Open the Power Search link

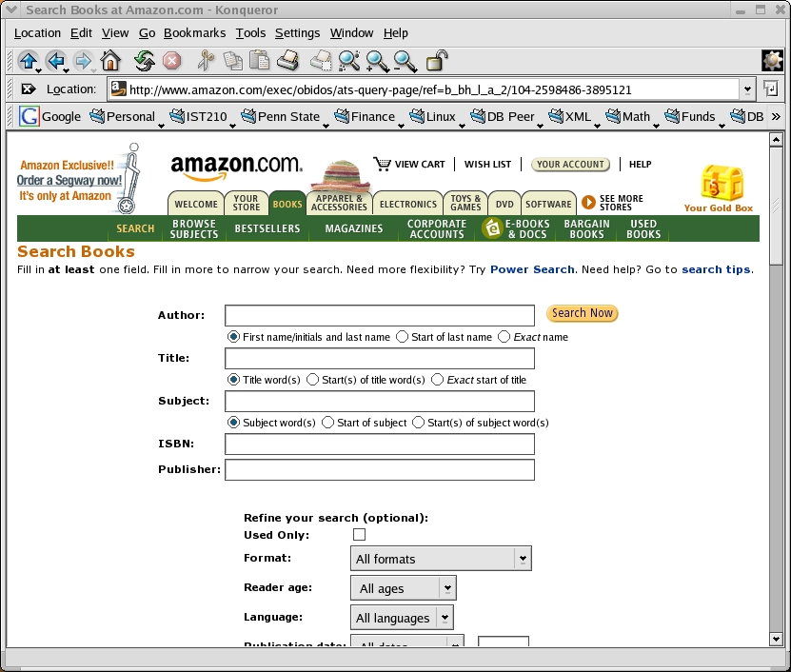point(532,269)
